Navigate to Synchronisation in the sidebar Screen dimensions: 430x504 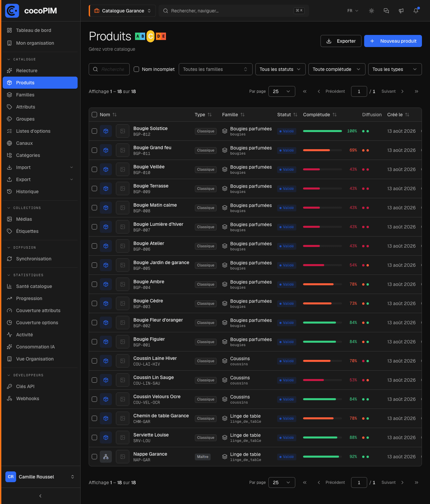[x=40, y=259]
